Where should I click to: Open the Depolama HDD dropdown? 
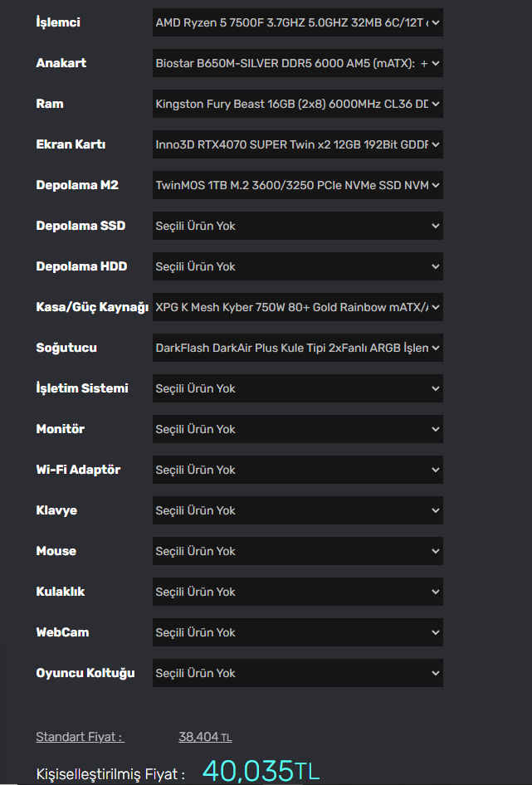297,266
